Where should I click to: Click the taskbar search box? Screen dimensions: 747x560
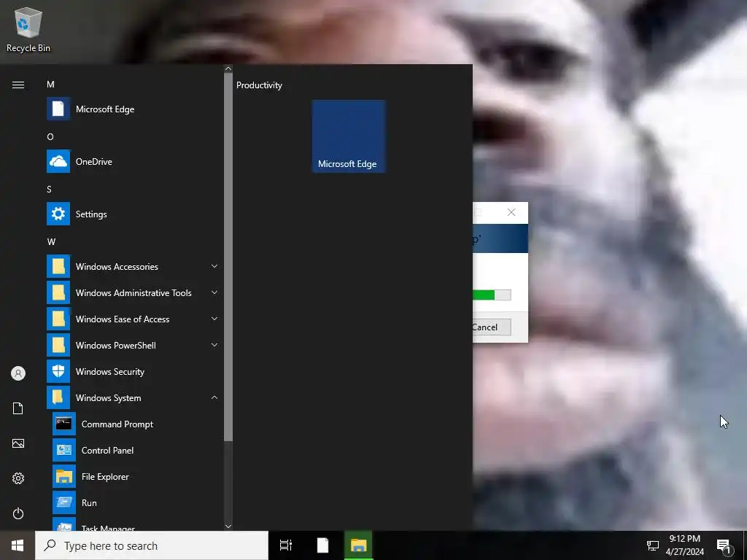(x=152, y=545)
